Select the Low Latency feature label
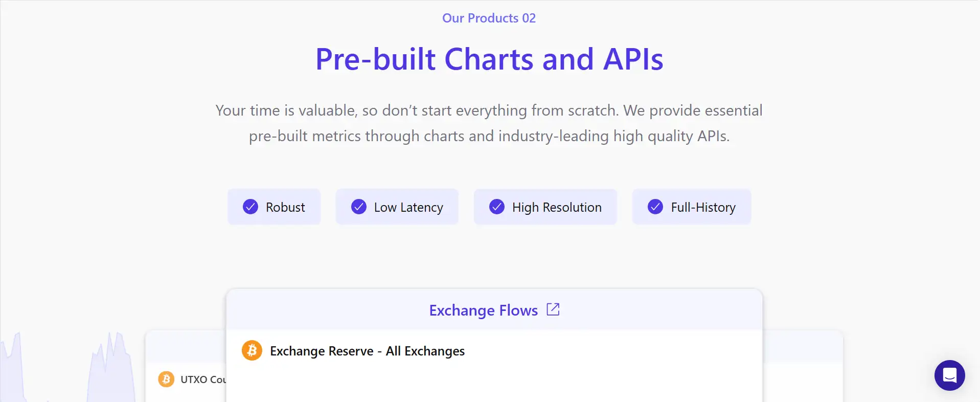This screenshot has width=980, height=402. (408, 207)
